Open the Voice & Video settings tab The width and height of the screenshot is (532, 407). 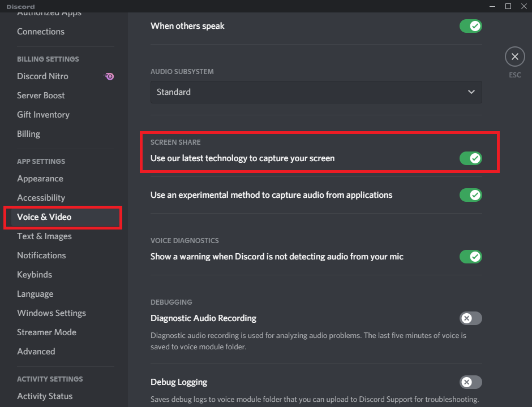[x=45, y=217]
